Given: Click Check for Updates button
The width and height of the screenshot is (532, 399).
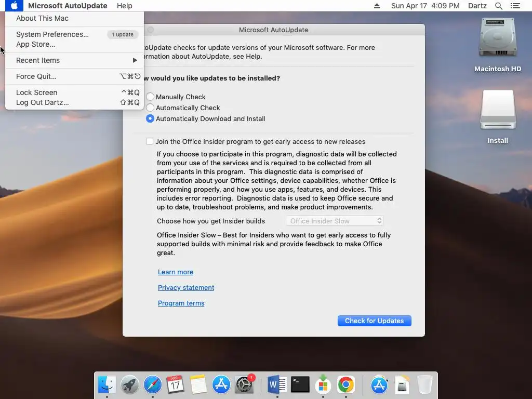Looking at the screenshot, I should point(374,321).
